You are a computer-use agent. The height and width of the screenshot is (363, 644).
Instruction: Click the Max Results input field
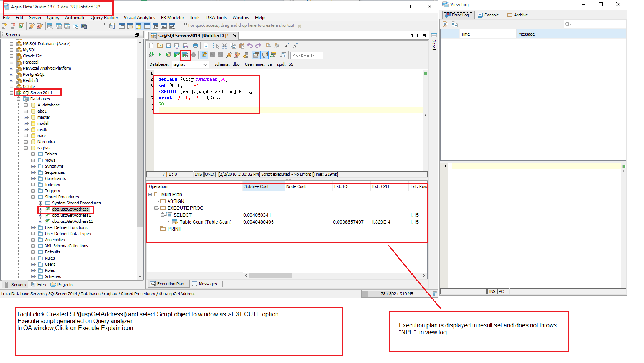(306, 56)
